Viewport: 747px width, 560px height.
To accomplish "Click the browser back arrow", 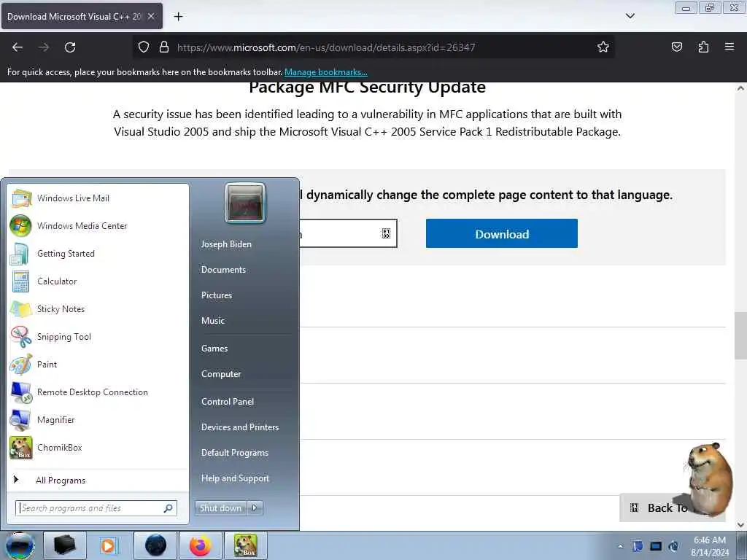I will click(x=18, y=47).
